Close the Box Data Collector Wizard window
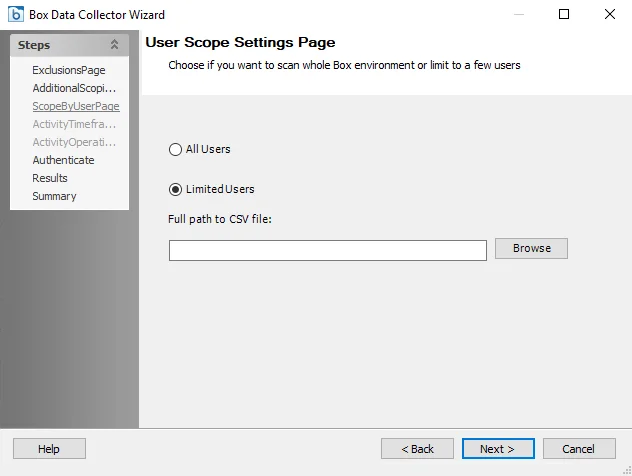Screen dimensions: 632x476 click(610, 14)
